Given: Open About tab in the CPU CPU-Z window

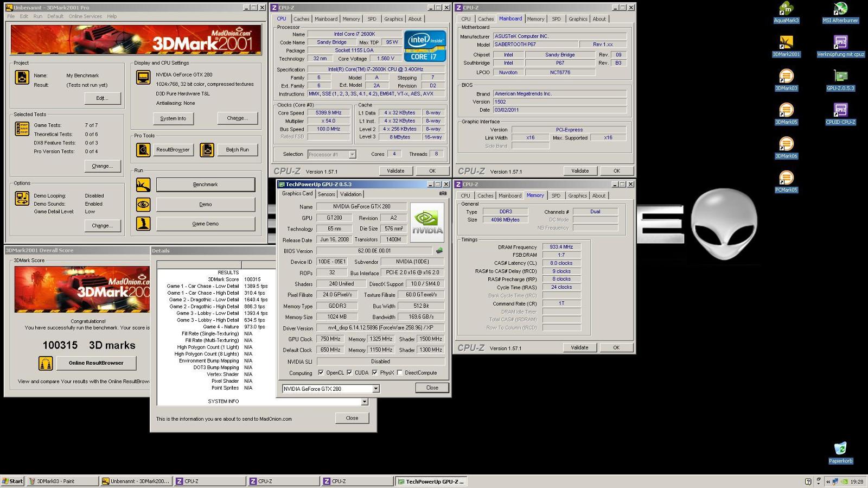Looking at the screenshot, I should 414,19.
